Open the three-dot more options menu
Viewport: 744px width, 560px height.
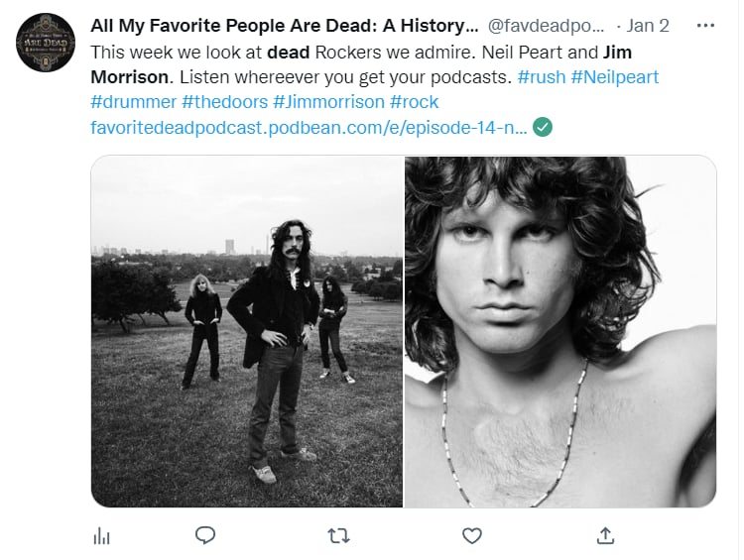tap(705, 26)
